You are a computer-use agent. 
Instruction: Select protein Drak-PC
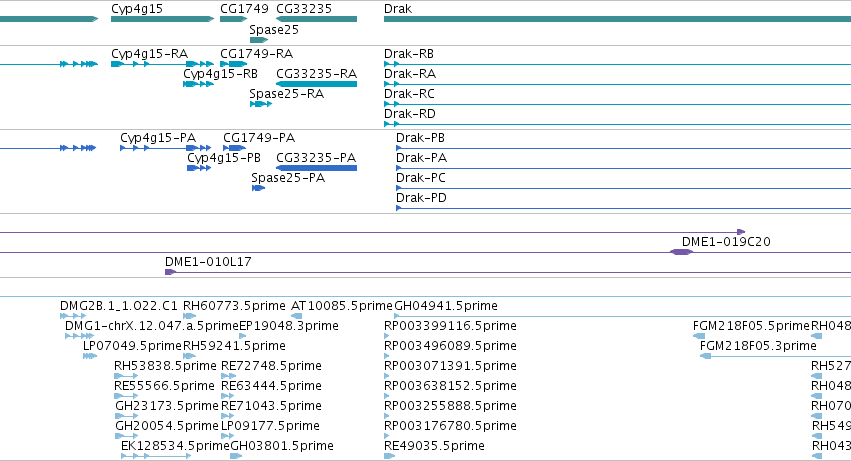(421, 178)
